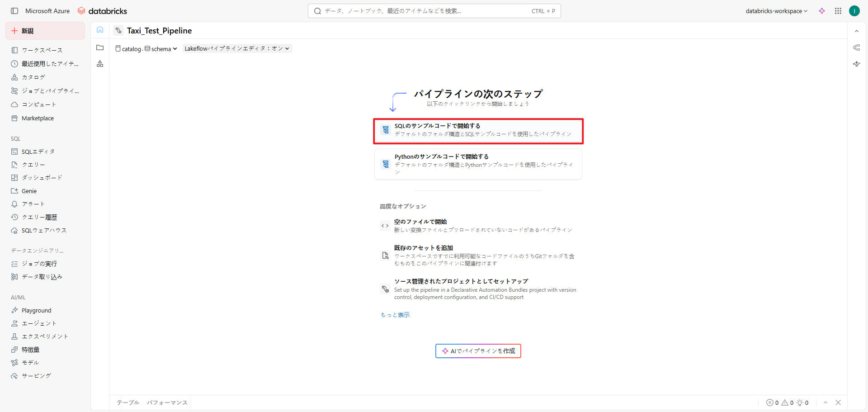Viewport: 868px width, 412px height.
Task: Open the folder browser icon
Action: point(100,47)
